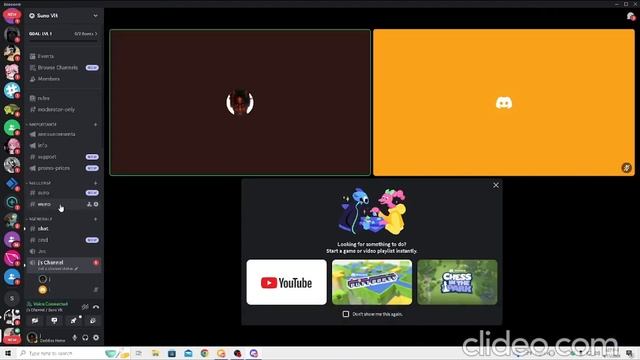The height and width of the screenshot is (360, 640).
Task: Open the announcements channel
Action: pyautogui.click(x=63, y=134)
